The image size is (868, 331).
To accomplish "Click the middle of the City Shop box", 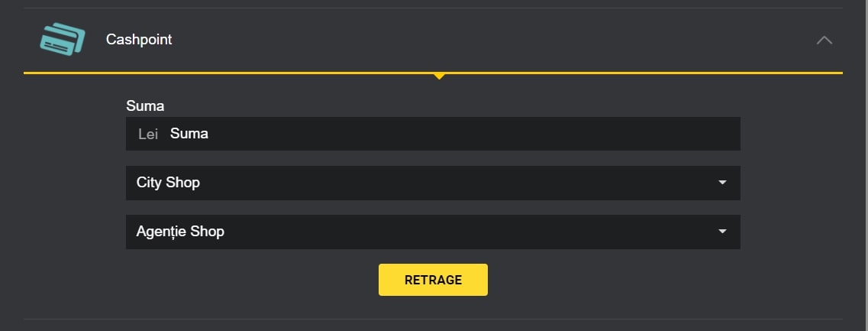I will 433,183.
